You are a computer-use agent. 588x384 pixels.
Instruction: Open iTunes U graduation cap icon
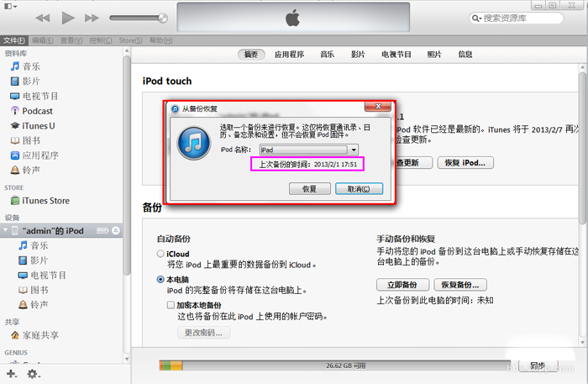(x=15, y=126)
